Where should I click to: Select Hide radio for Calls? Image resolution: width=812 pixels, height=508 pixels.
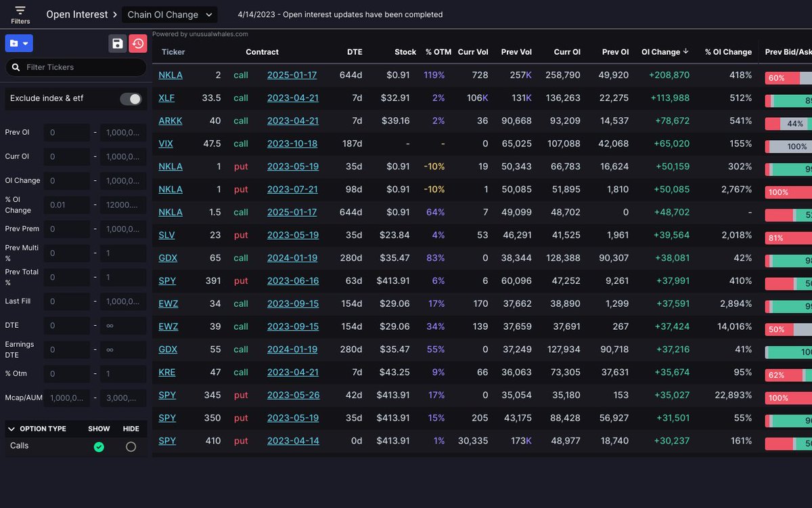coord(131,446)
